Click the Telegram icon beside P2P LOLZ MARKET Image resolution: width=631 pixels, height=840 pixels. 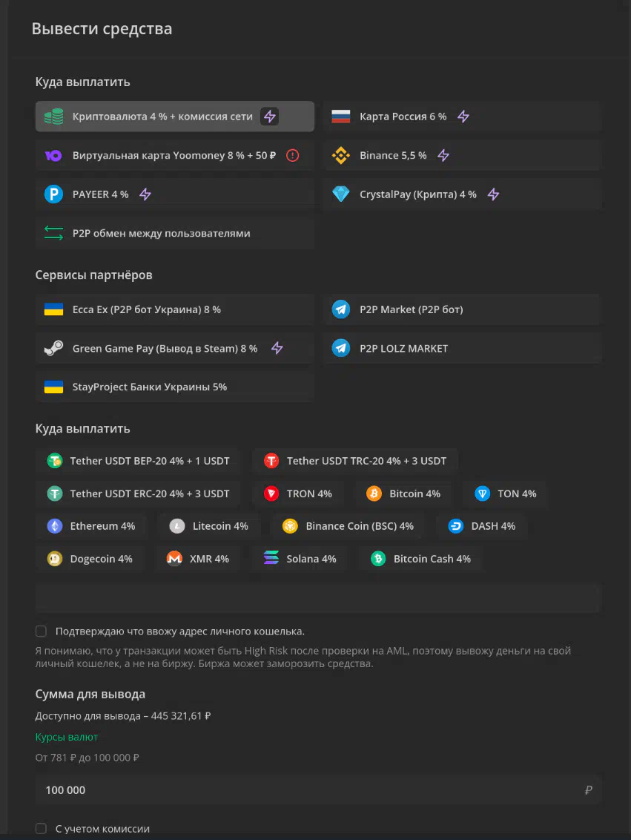(341, 348)
